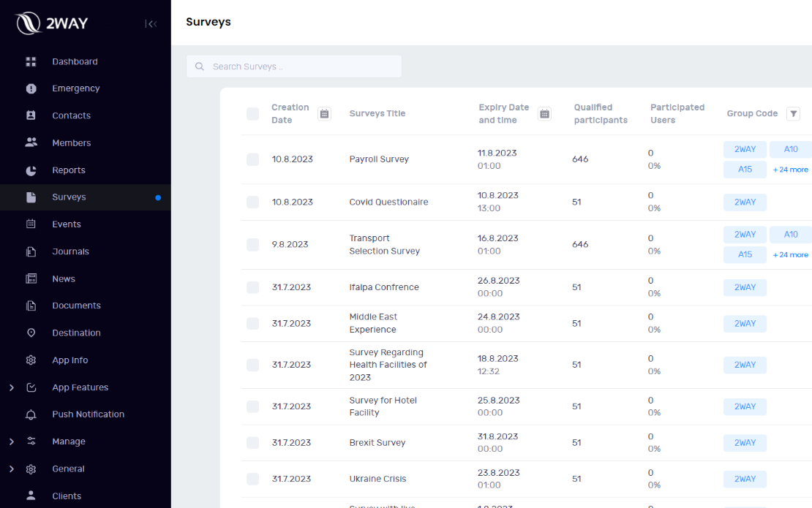
Task: Click the 2WAY tag on Covid Questionaire
Action: [745, 202]
